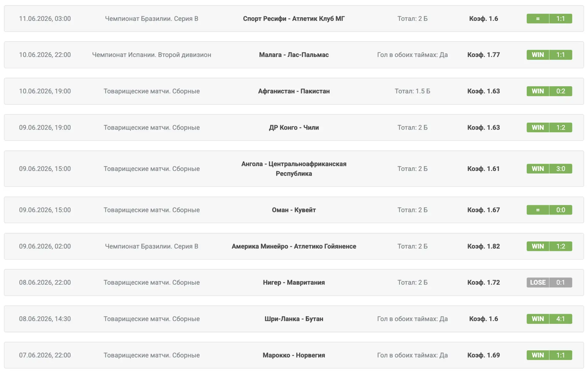Open ДР Конго - Чили match details
The image size is (588, 376).
click(294, 127)
